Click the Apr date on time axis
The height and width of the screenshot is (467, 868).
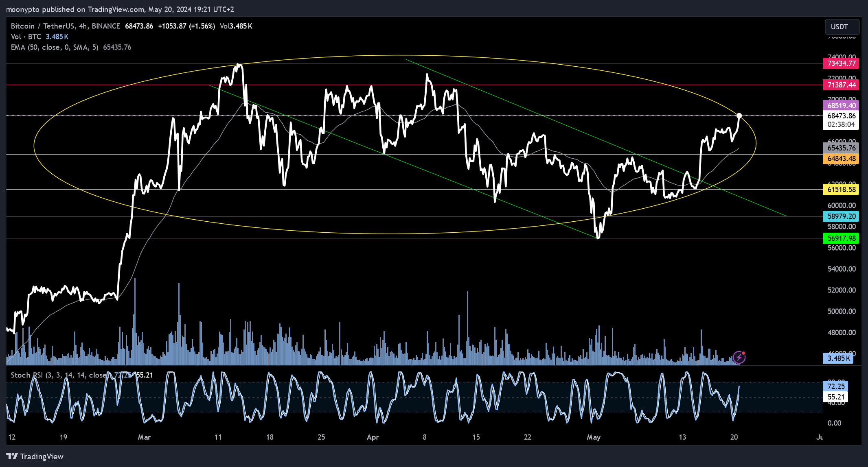[x=373, y=437]
